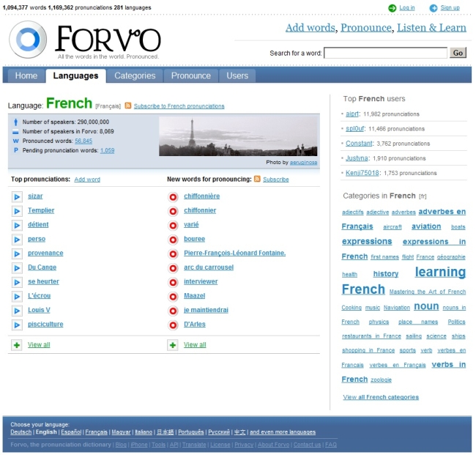Open pending words count 1,059

coord(108,150)
